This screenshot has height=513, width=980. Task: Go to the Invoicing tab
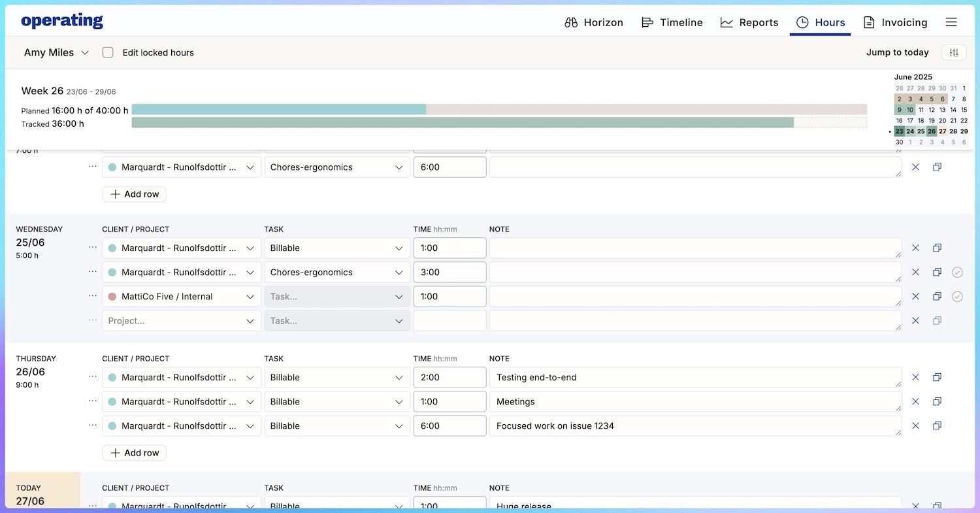(x=895, y=22)
